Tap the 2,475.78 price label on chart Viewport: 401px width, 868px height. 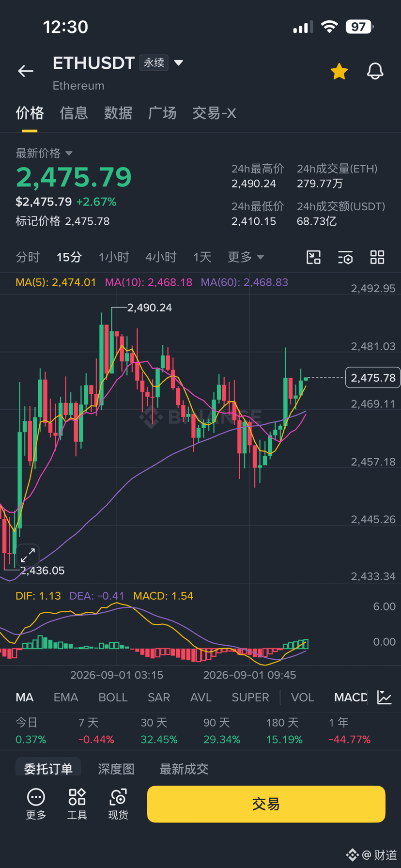[373, 378]
